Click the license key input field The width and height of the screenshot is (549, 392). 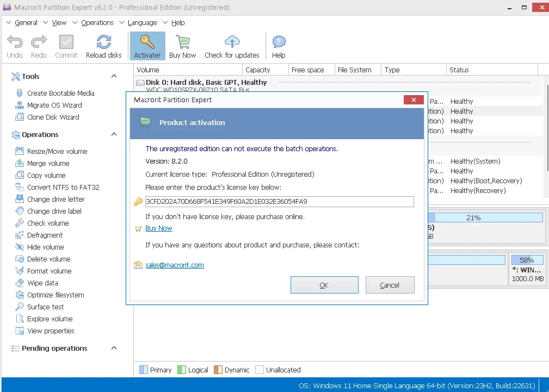coord(279,202)
